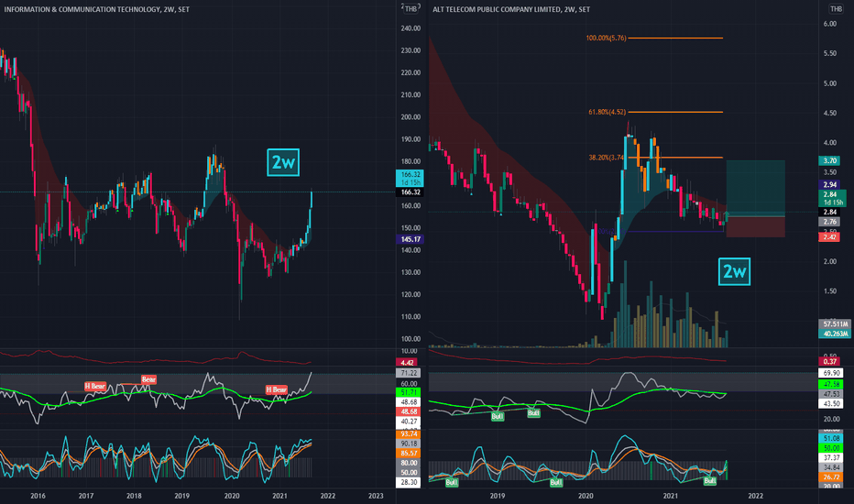Select the red stop-loss zone
This screenshot has height=504, width=854.
click(755, 226)
